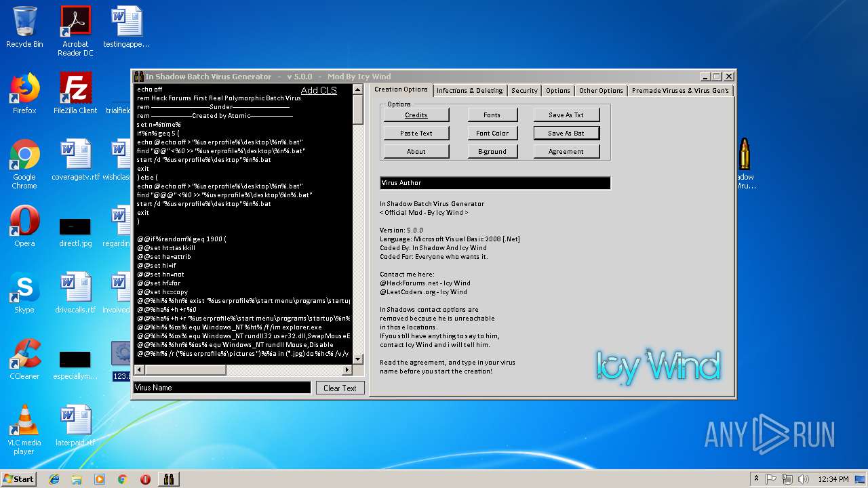Select directl.jpg image file
This screenshot has width=868, height=488.
pos(75,230)
